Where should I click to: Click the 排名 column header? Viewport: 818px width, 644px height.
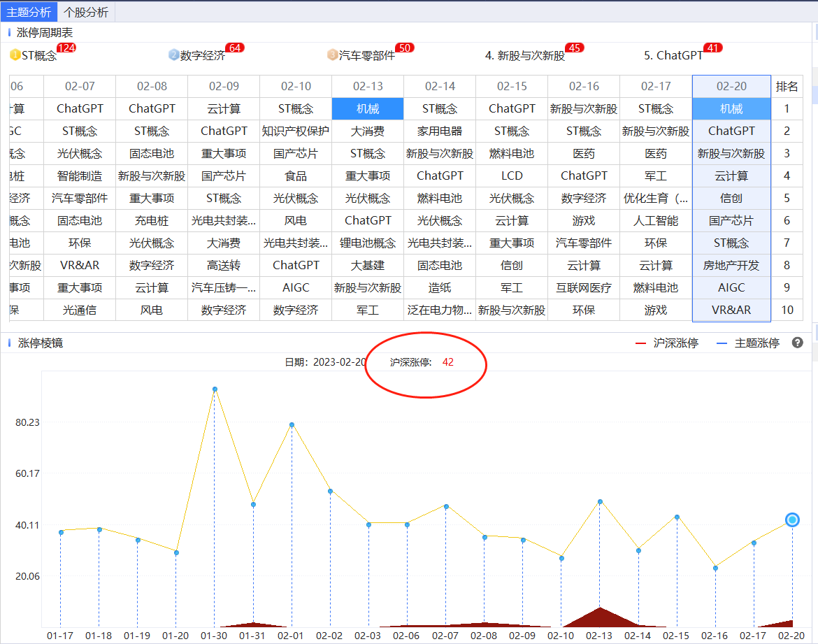point(787,86)
